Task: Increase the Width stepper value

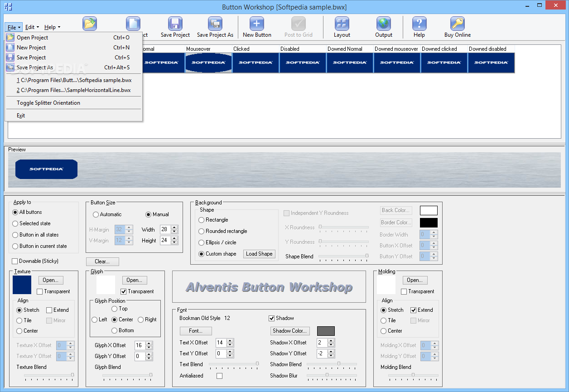Action: click(174, 227)
